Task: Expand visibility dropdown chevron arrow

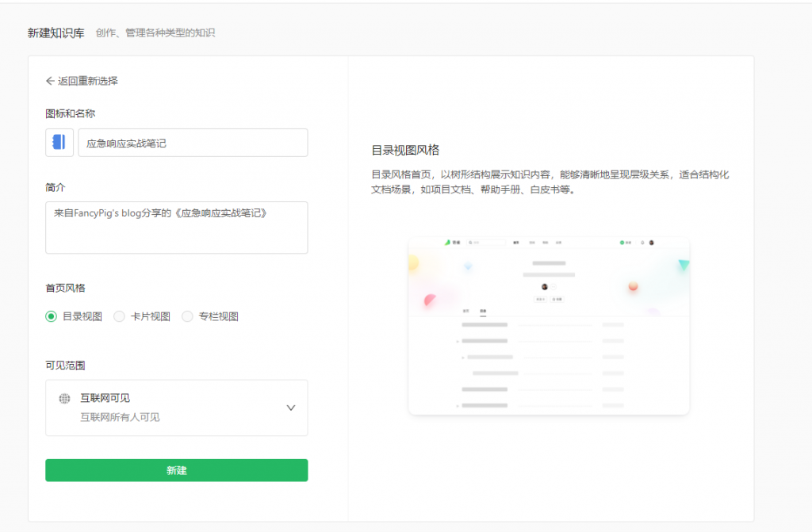Action: [x=291, y=408]
